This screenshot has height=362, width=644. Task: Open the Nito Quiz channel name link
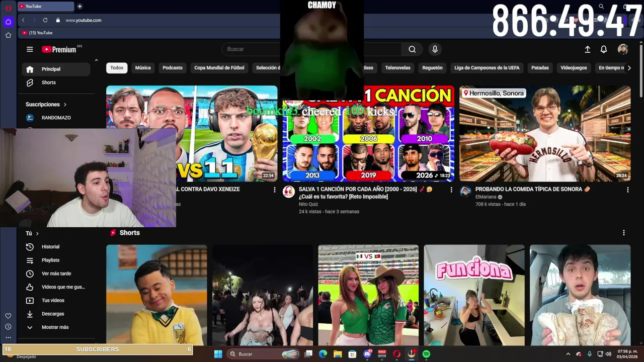point(308,204)
